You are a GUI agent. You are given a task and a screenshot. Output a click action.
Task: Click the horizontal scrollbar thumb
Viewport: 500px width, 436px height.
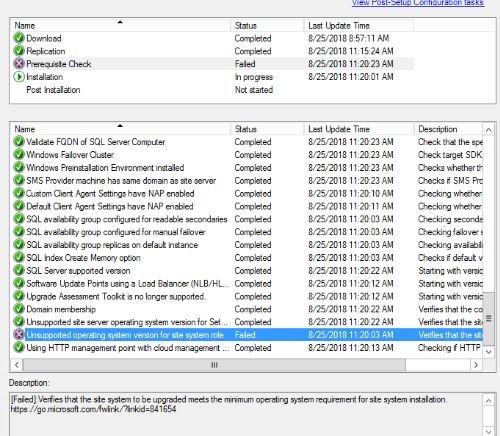(x=214, y=365)
